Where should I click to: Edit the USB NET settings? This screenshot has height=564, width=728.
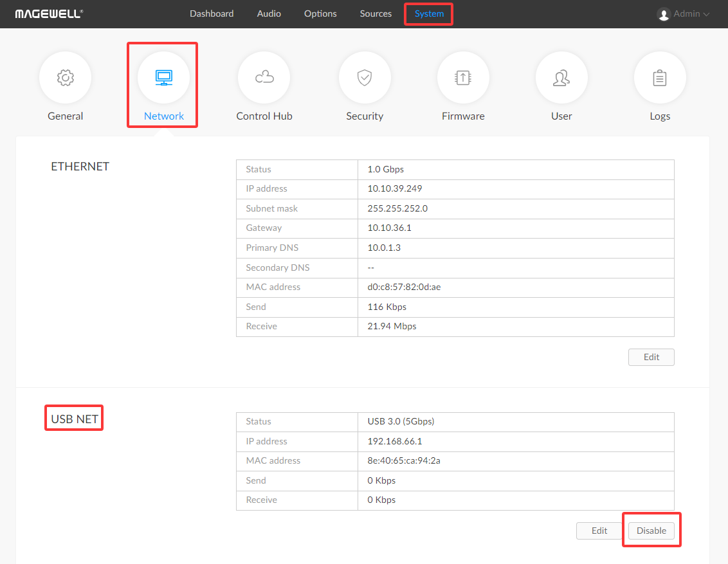click(x=599, y=531)
